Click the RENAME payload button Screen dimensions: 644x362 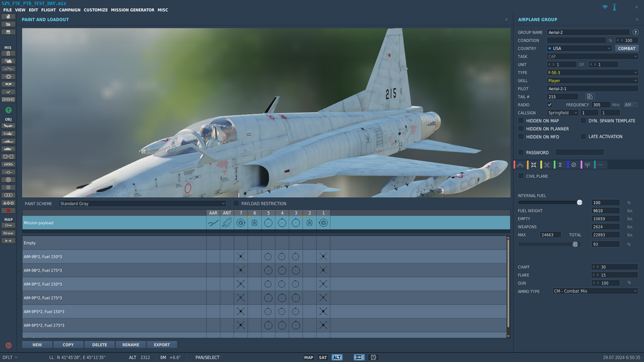131,345
